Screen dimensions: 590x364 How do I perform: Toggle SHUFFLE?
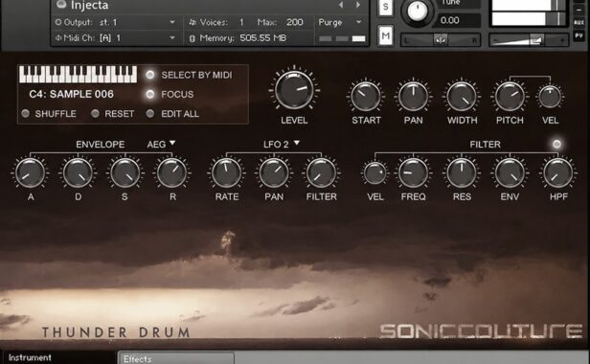tap(26, 113)
